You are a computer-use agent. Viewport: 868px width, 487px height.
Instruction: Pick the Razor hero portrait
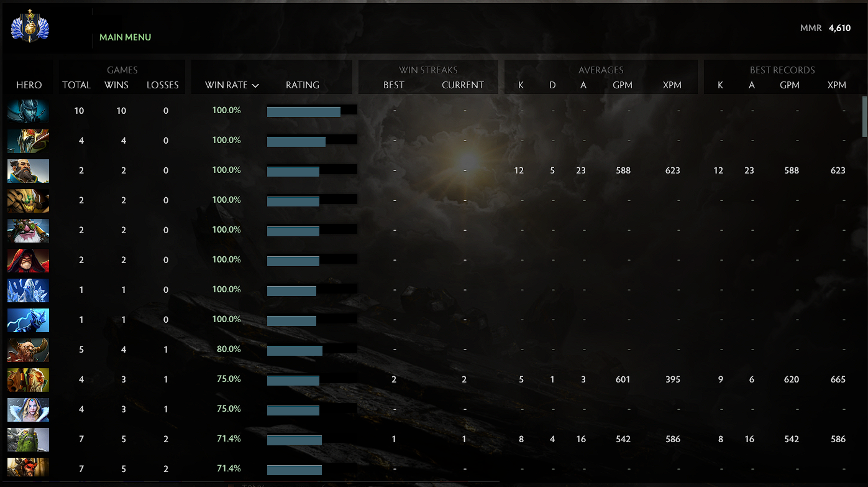pyautogui.click(x=28, y=320)
